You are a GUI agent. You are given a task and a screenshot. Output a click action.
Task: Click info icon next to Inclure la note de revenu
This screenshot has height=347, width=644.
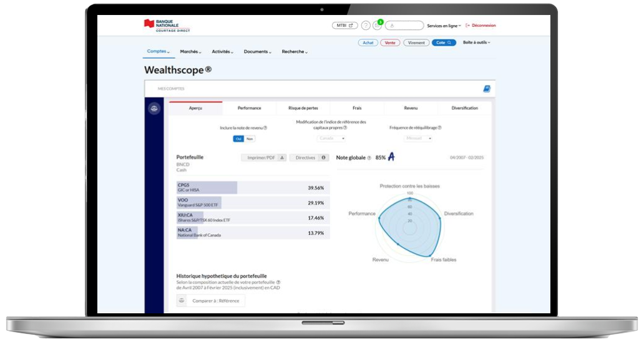[265, 128]
